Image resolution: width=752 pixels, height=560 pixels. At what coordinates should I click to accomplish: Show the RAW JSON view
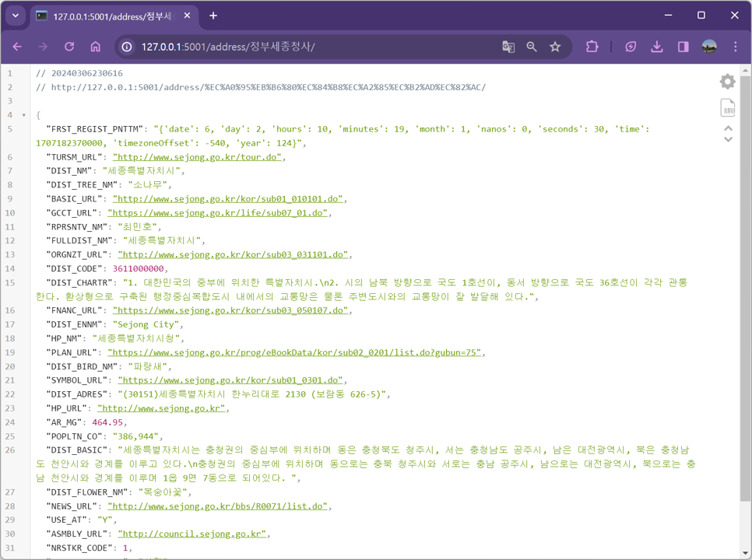[728, 108]
